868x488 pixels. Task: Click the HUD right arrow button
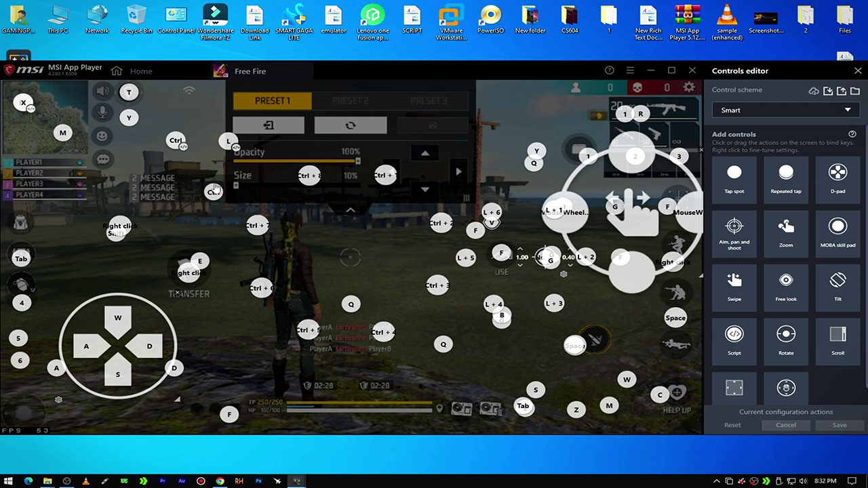click(x=458, y=171)
